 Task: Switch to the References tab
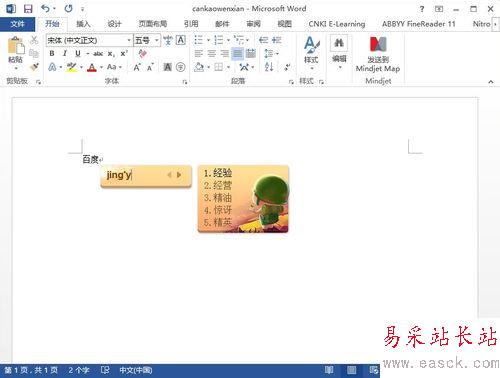tap(191, 24)
